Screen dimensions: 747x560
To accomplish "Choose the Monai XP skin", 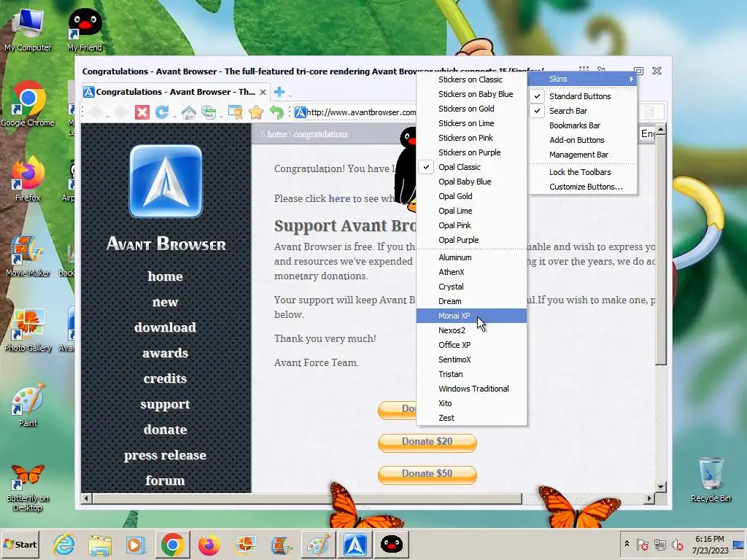I will click(472, 316).
